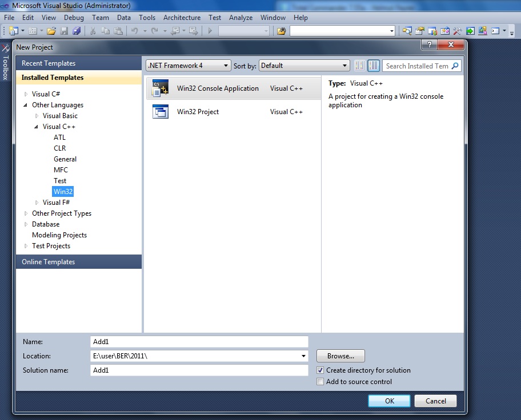Click the Cancel button

coord(436,401)
